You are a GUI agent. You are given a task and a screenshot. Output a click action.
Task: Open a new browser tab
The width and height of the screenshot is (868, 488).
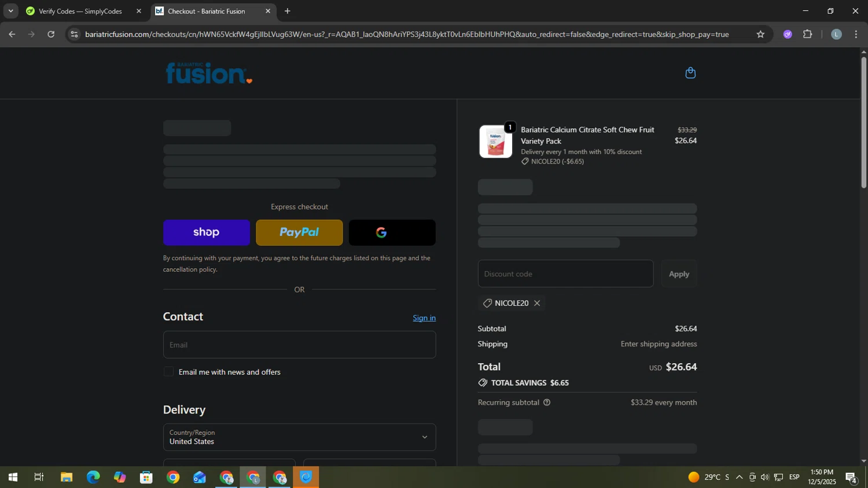(x=288, y=11)
